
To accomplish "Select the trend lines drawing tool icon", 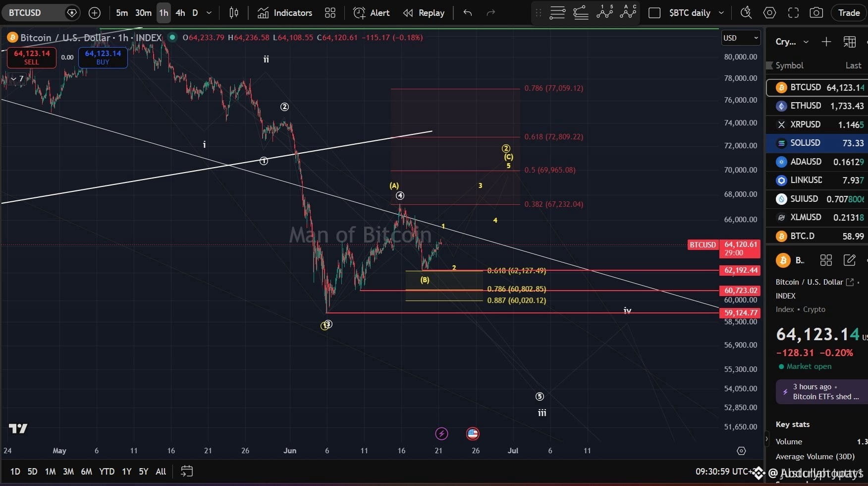I will [x=581, y=13].
